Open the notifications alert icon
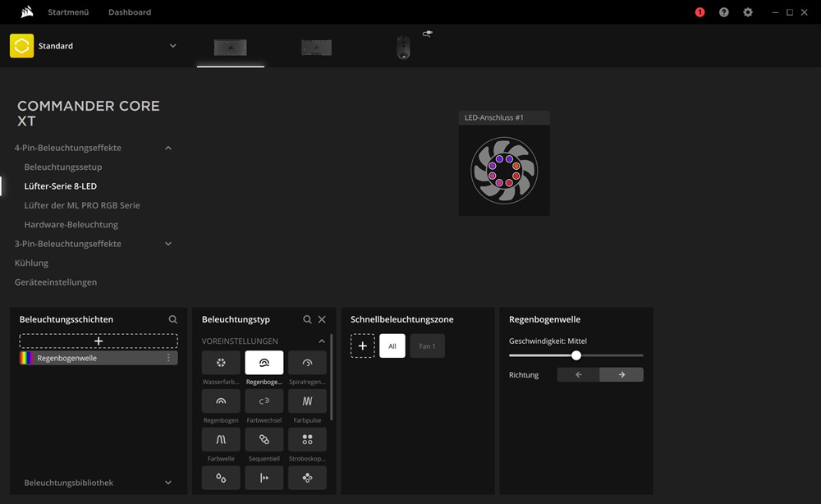The width and height of the screenshot is (821, 504). [x=699, y=12]
